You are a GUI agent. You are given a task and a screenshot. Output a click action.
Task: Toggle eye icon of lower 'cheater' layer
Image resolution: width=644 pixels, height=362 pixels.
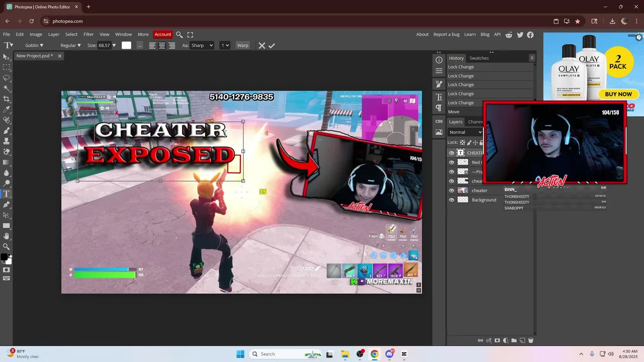click(x=451, y=191)
